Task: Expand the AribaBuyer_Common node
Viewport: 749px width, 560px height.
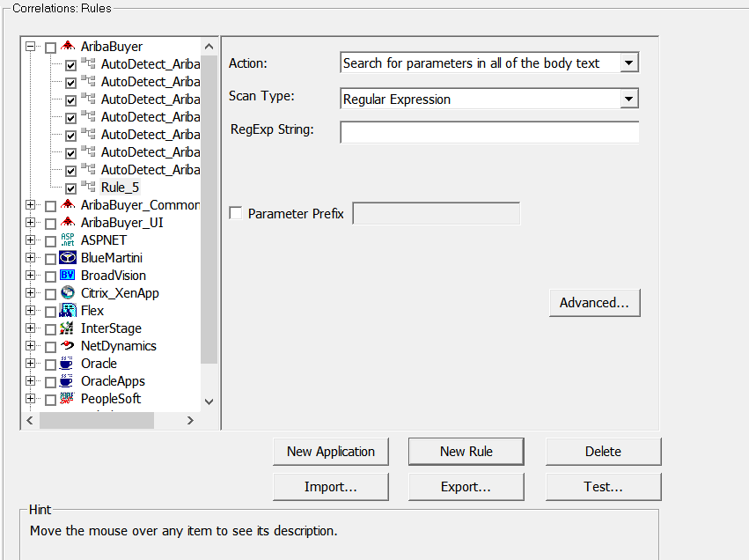Action: (31, 205)
